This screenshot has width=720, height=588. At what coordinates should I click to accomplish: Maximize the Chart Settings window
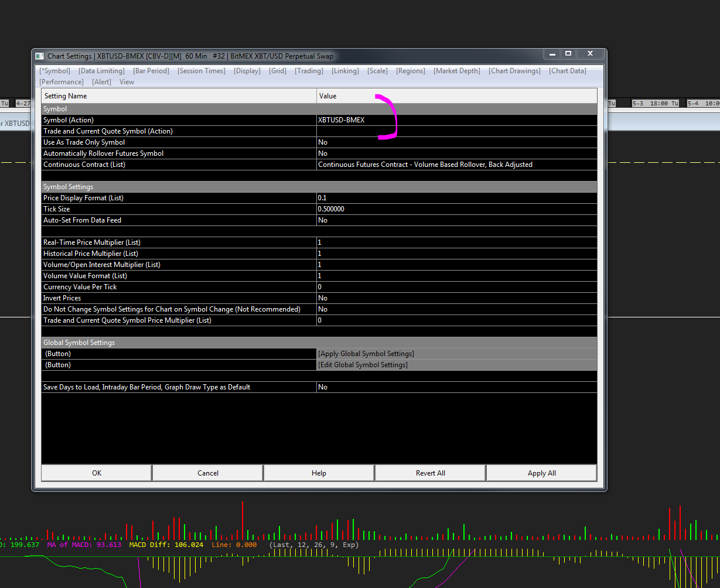(x=568, y=54)
